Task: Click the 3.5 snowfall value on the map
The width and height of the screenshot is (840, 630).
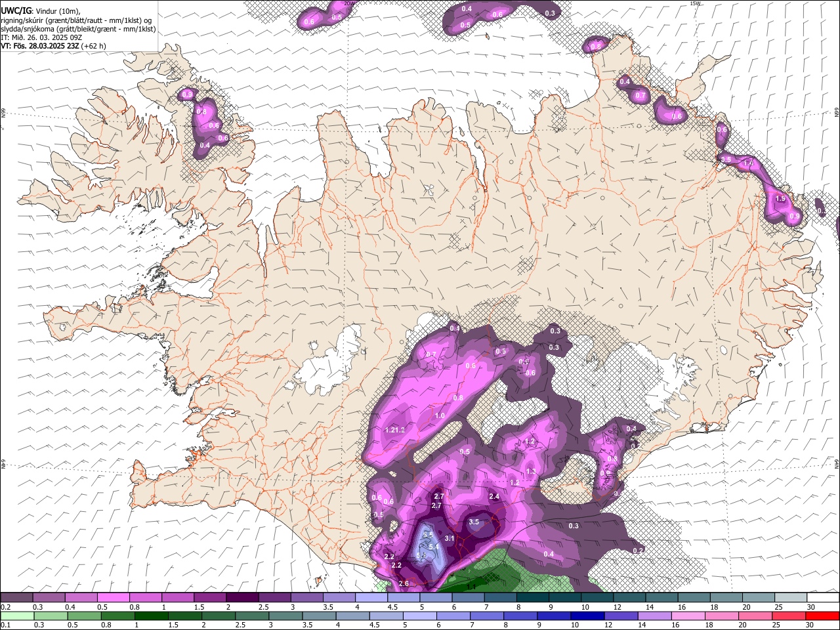Action: [474, 522]
